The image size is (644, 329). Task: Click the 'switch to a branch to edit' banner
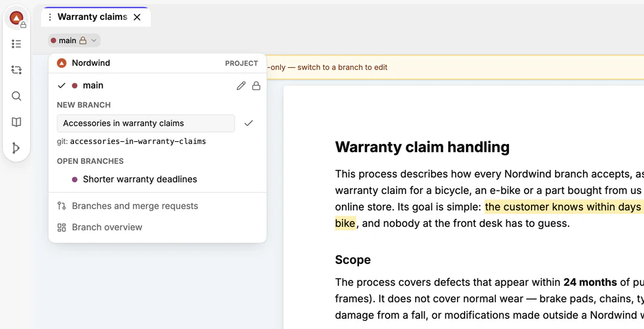click(455, 67)
